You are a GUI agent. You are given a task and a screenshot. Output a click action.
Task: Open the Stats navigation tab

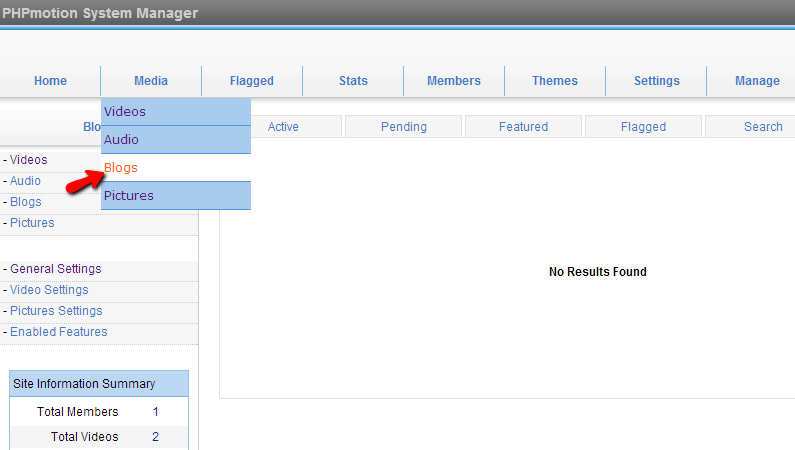click(x=353, y=81)
